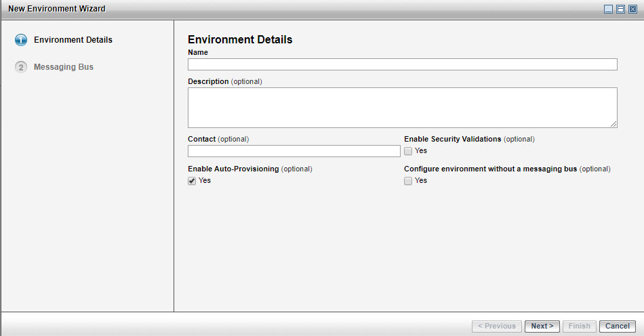
Task: Check configure without a messaging bus
Action: click(x=408, y=181)
